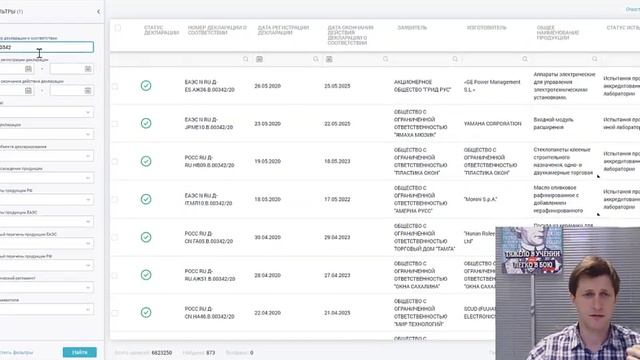640x360 pixels.
Task: Click search icon in Изготовитель column filter
Action: tap(525, 59)
